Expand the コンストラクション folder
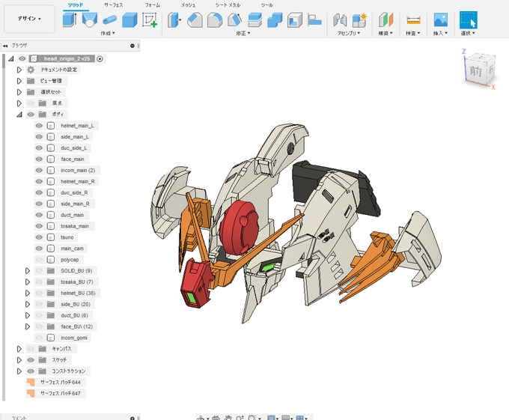 [19, 371]
